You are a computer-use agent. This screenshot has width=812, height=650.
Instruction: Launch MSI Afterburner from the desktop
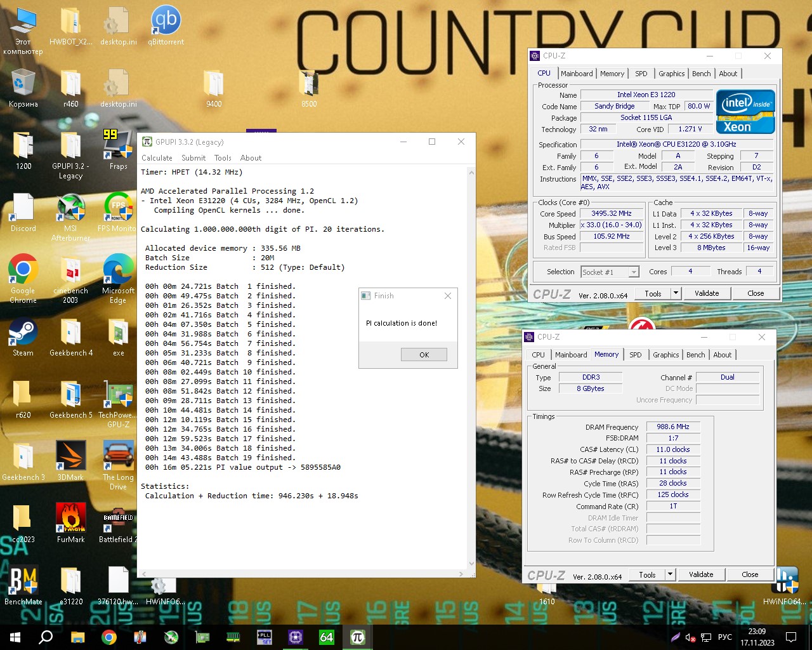[x=70, y=216]
